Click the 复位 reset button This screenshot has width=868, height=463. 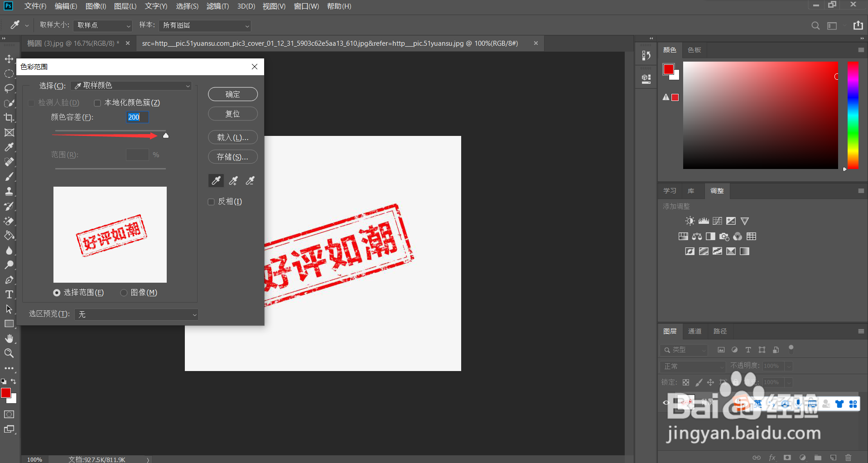point(233,114)
